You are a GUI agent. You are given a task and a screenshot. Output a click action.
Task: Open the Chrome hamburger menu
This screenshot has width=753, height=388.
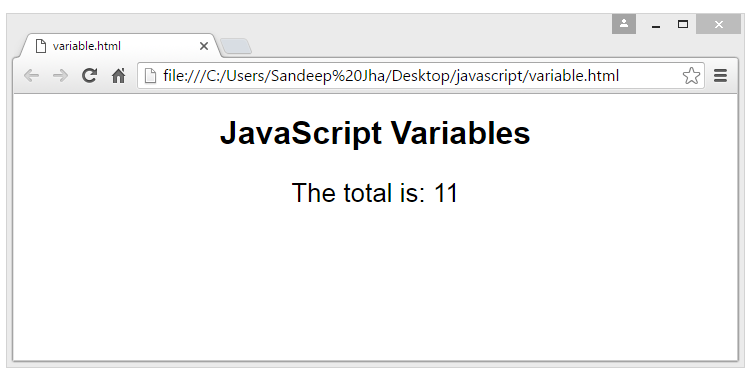(720, 75)
